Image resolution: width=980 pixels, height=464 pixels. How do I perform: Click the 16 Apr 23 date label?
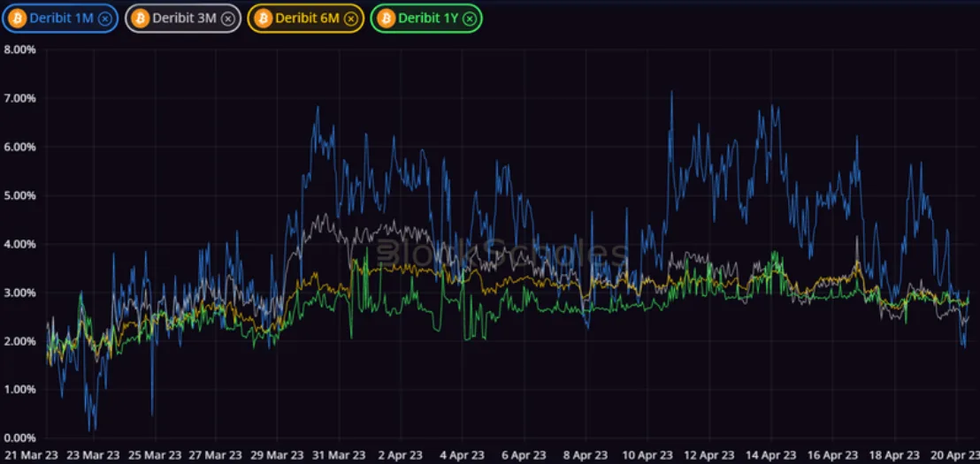pyautogui.click(x=833, y=454)
